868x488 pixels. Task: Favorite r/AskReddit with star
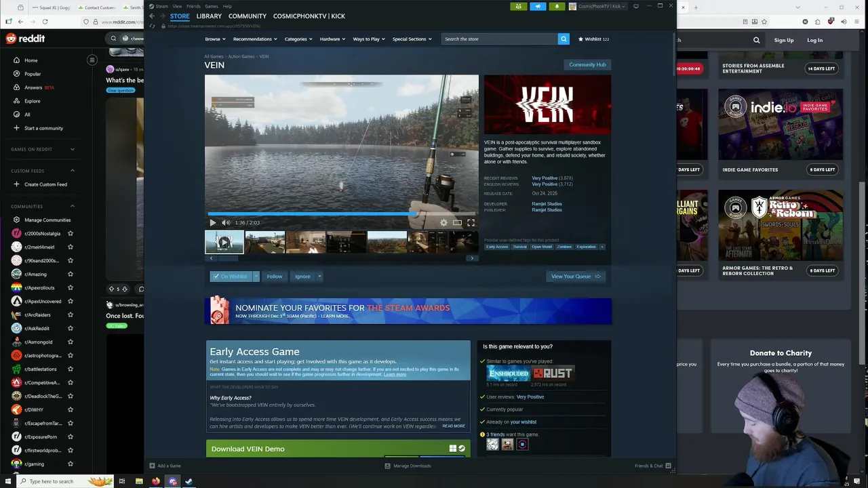click(x=71, y=328)
